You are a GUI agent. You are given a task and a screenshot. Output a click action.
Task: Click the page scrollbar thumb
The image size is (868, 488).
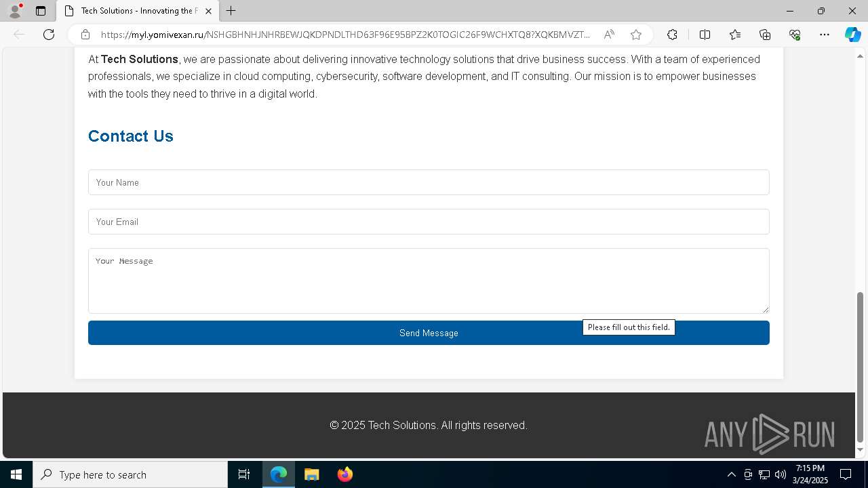(861, 367)
